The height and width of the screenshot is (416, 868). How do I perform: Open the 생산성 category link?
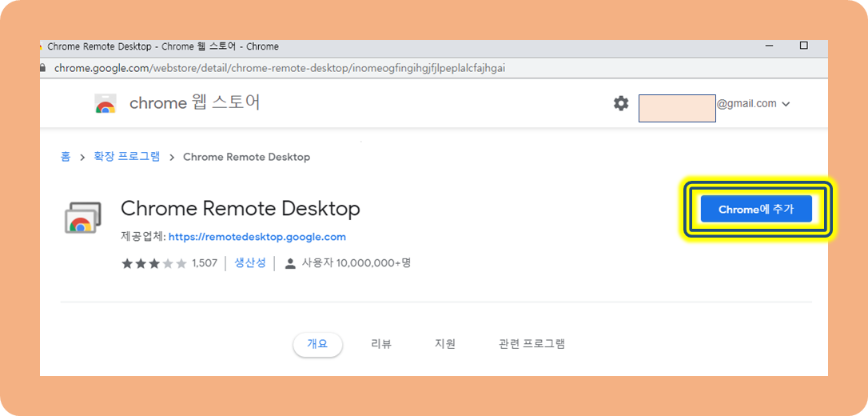pyautogui.click(x=250, y=263)
